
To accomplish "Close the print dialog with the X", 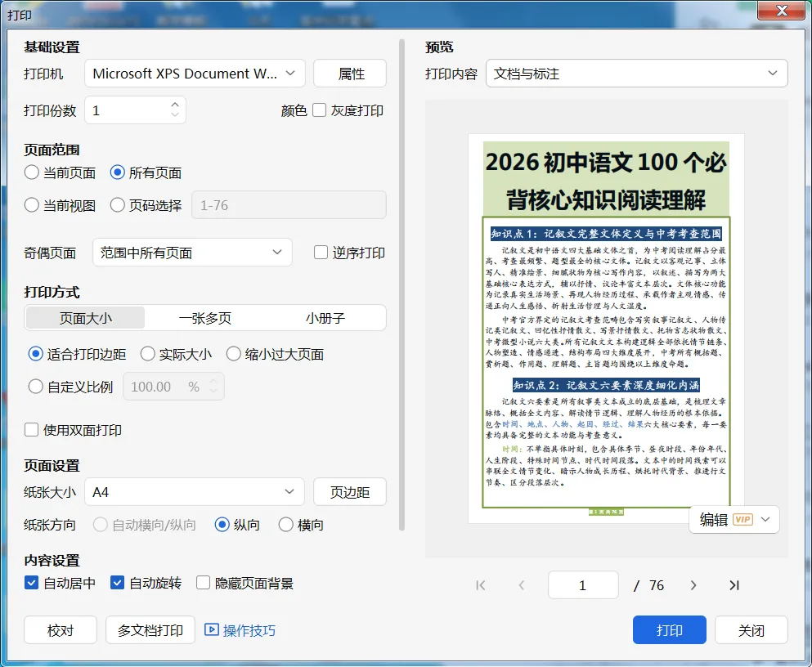I will [x=782, y=11].
